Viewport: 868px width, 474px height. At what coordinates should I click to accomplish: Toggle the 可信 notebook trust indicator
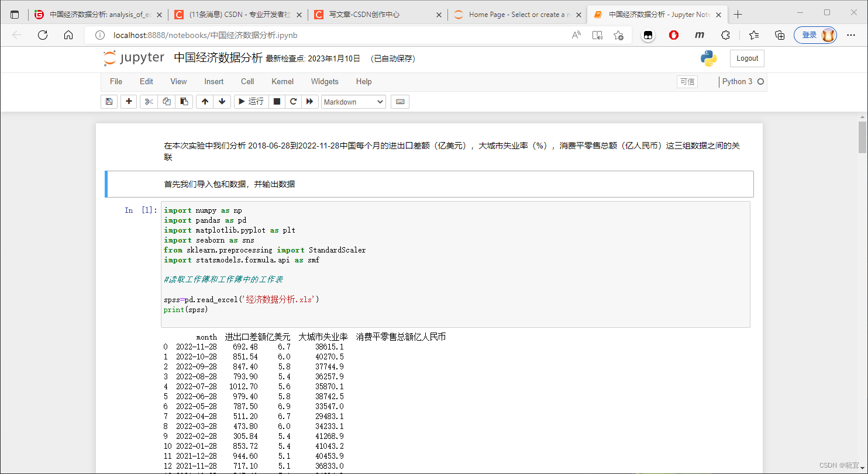(x=687, y=82)
